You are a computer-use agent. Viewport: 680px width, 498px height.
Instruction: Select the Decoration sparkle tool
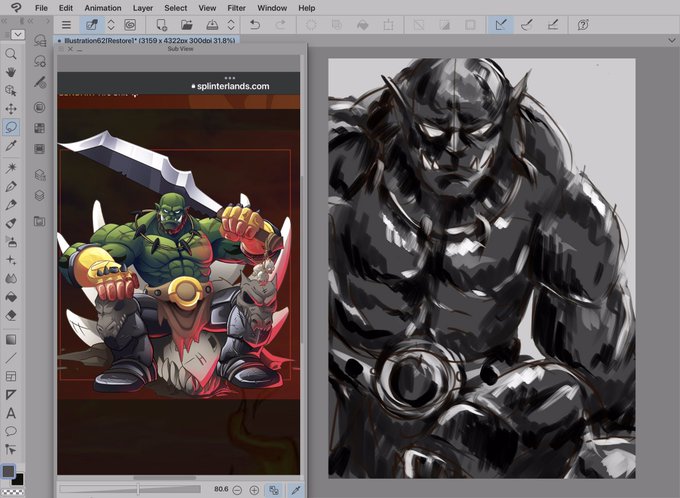click(x=11, y=260)
